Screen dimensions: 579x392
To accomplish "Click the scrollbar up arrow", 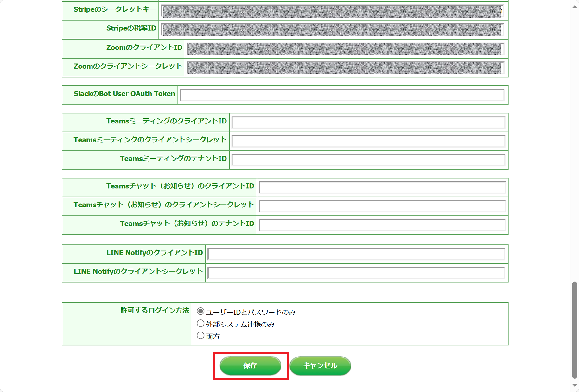I will point(575,7).
